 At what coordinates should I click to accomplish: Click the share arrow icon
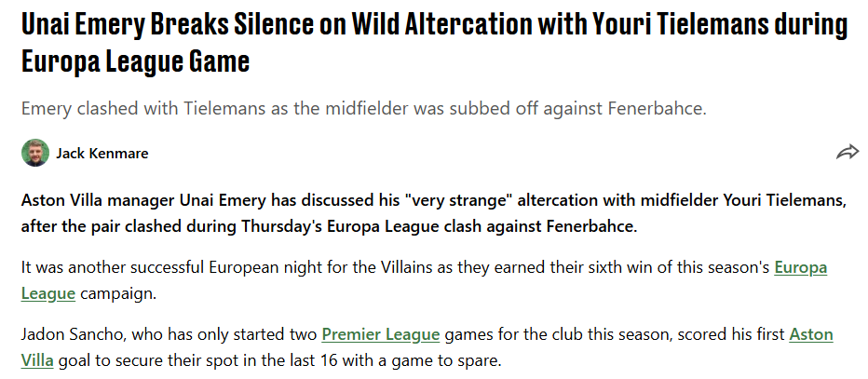click(847, 153)
